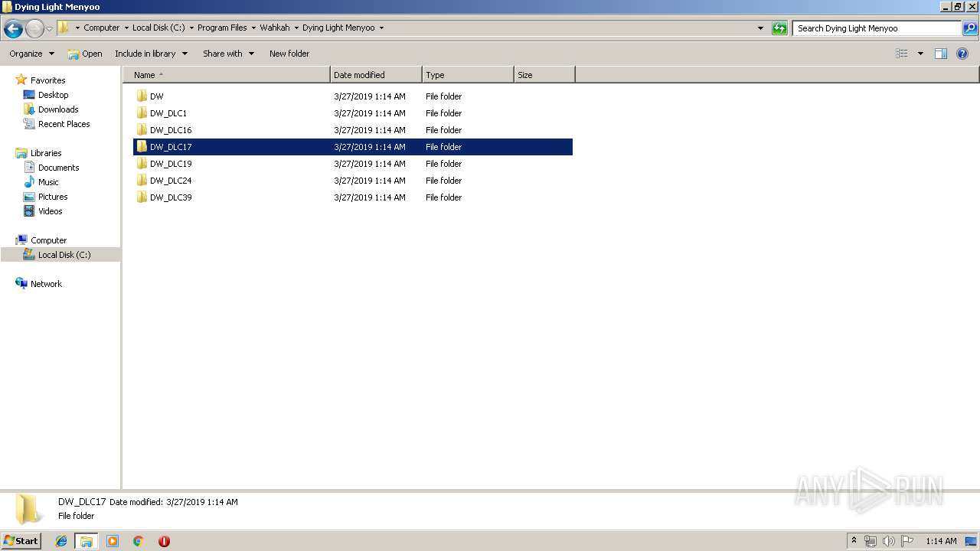Screen dimensions: 980x551
Task: Select Local Disk (C:) in navigation pane
Action: [64, 255]
